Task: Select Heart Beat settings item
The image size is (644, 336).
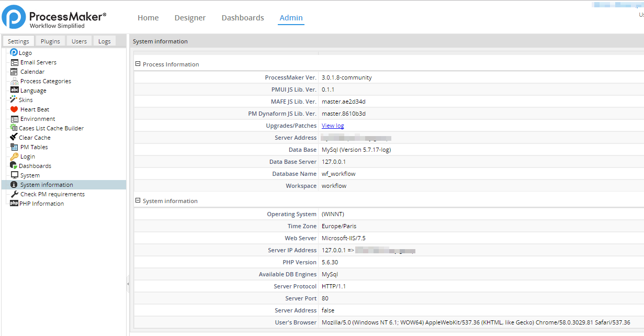Action: click(35, 109)
